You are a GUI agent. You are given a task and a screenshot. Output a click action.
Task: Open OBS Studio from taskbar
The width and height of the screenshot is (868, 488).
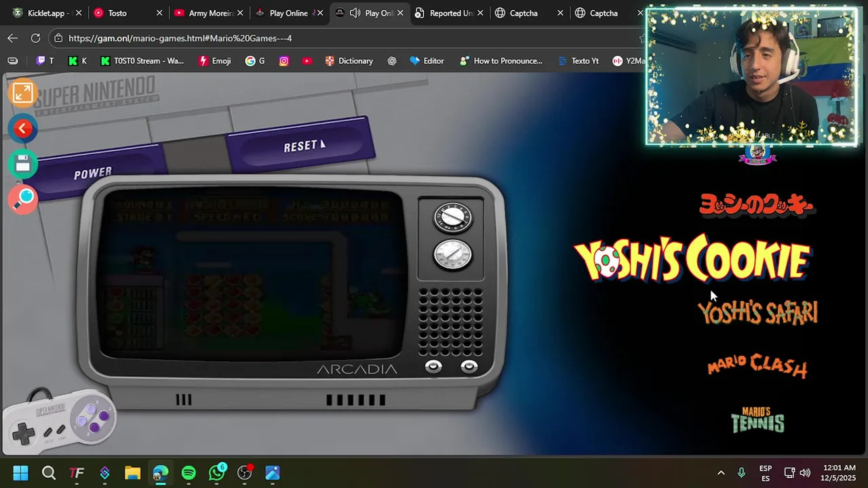coord(245,473)
